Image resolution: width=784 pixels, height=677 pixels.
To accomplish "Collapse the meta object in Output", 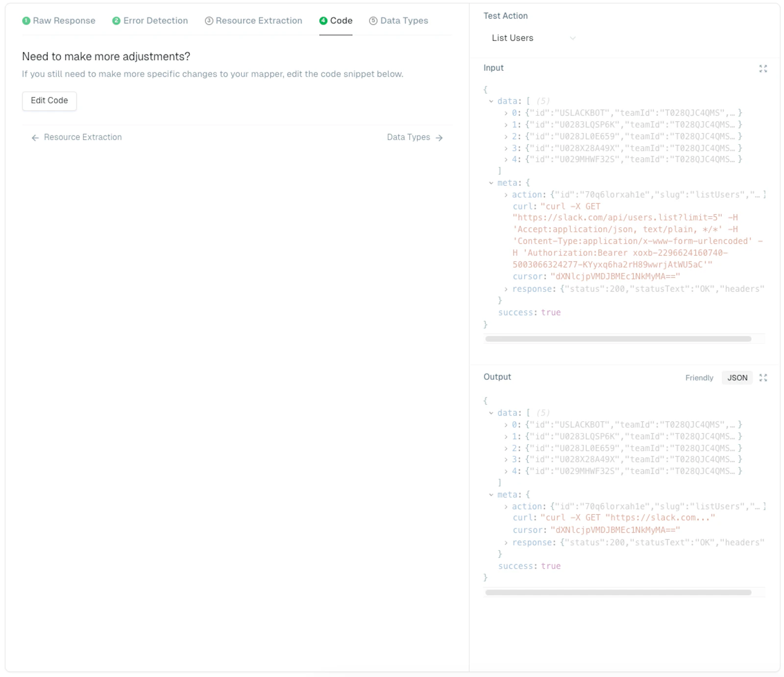I will (491, 495).
